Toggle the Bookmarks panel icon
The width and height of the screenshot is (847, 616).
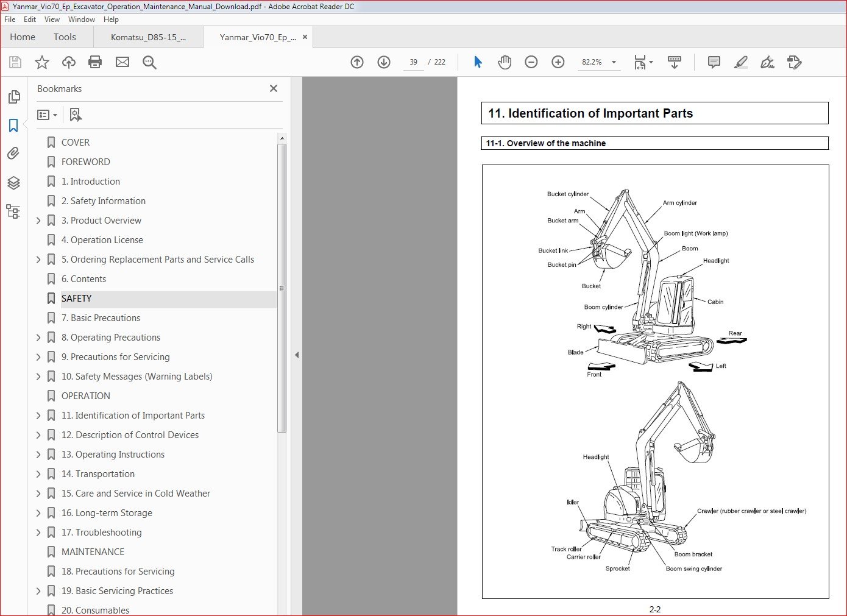pyautogui.click(x=13, y=126)
